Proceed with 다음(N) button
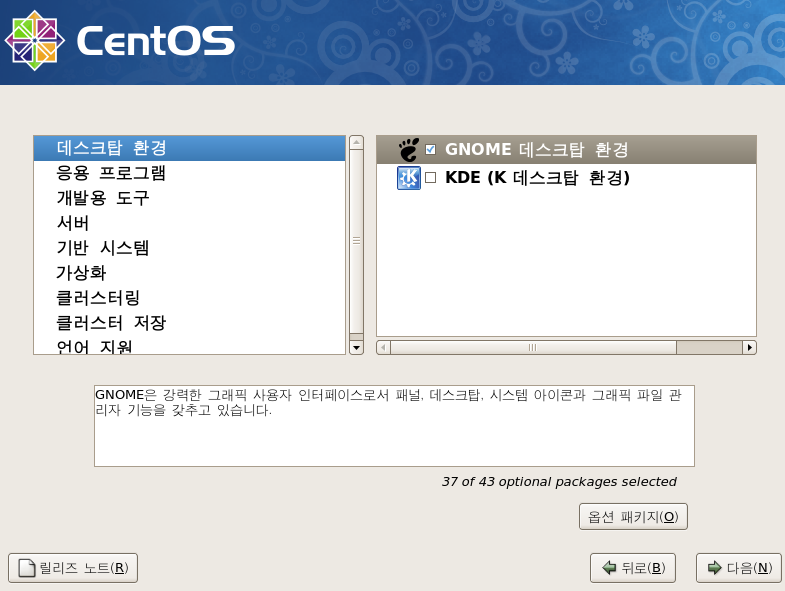 point(738,567)
